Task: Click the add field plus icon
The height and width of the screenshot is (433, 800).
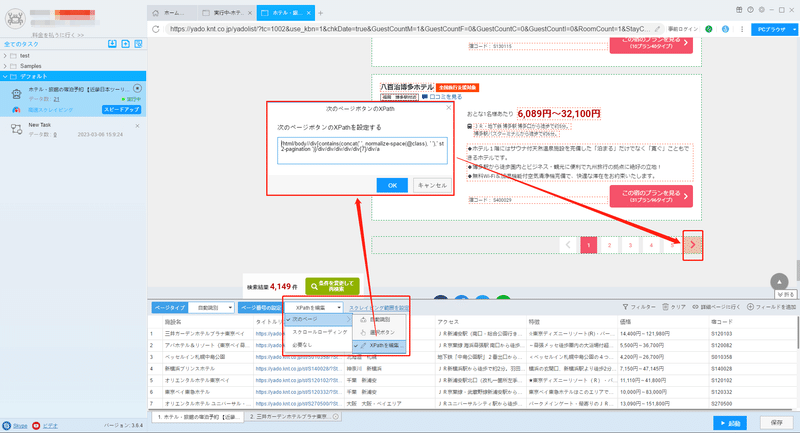Action: tap(750, 307)
